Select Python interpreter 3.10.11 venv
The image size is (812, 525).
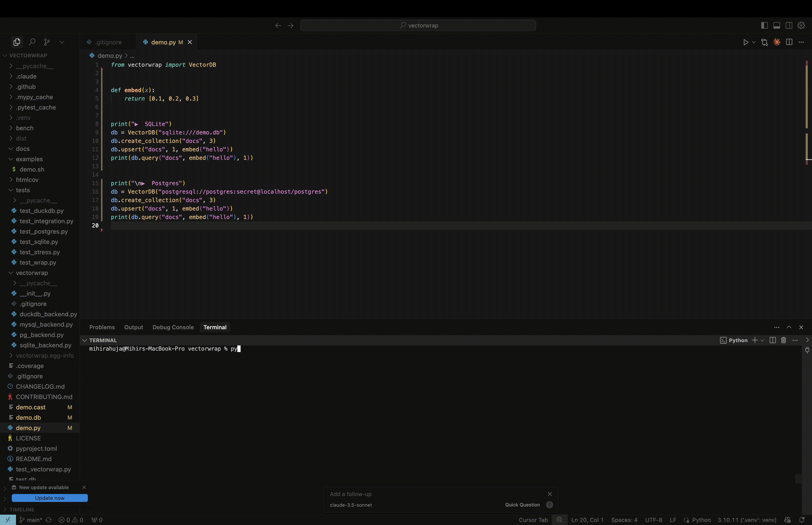(747, 520)
